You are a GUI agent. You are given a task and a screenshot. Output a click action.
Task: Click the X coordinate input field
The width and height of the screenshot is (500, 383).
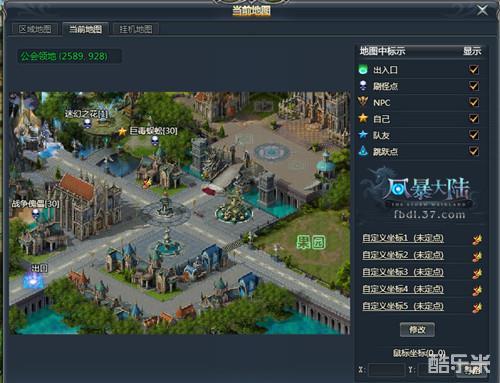386,369
